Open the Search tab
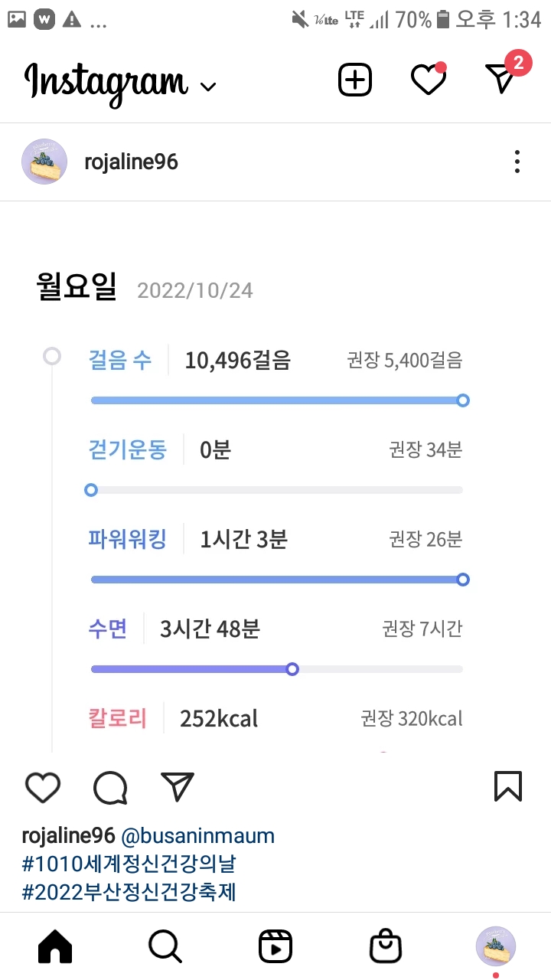 (x=165, y=948)
